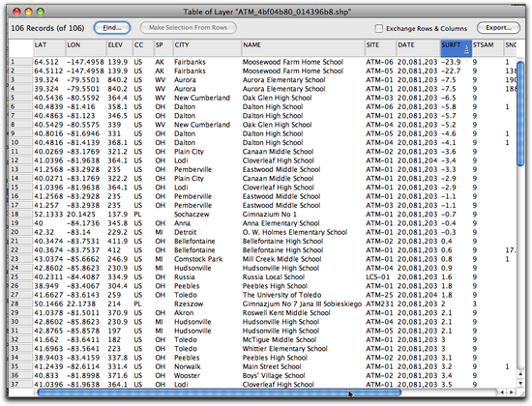Click the SP column header

click(x=163, y=47)
